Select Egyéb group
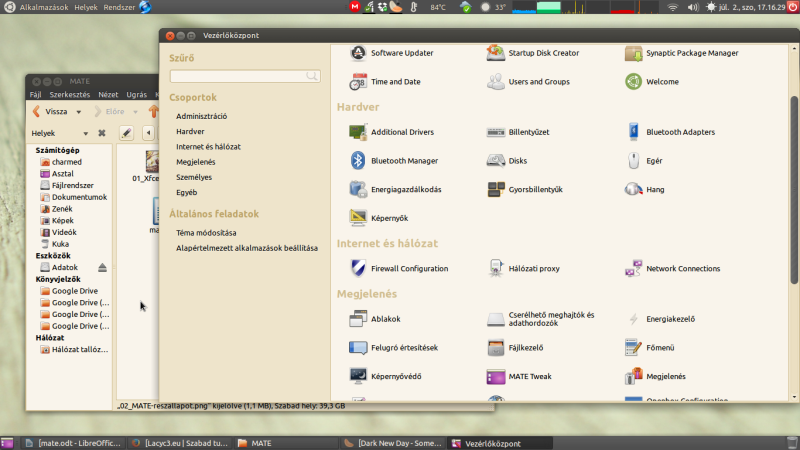The width and height of the screenshot is (800, 450). (x=187, y=193)
